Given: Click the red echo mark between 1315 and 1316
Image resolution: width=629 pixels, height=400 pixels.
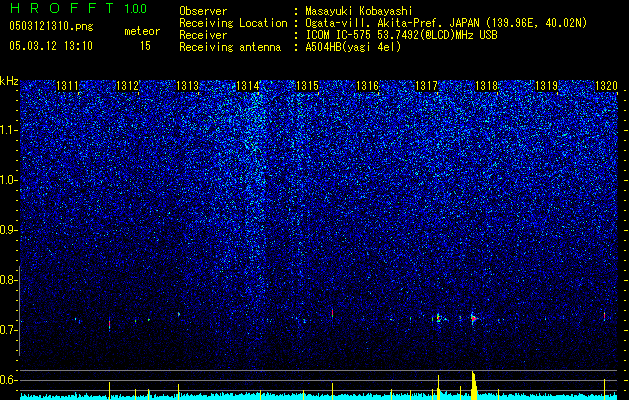Looking at the screenshot, I should tap(332, 313).
